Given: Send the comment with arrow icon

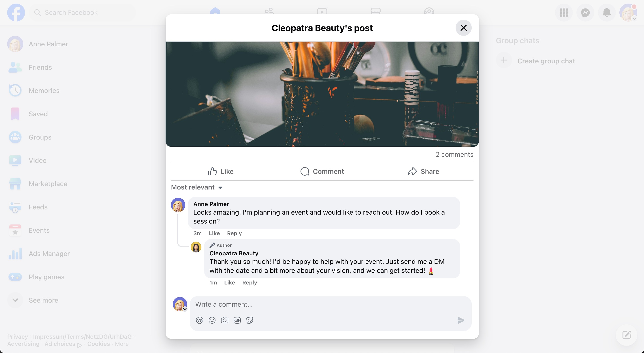Looking at the screenshot, I should [461, 320].
